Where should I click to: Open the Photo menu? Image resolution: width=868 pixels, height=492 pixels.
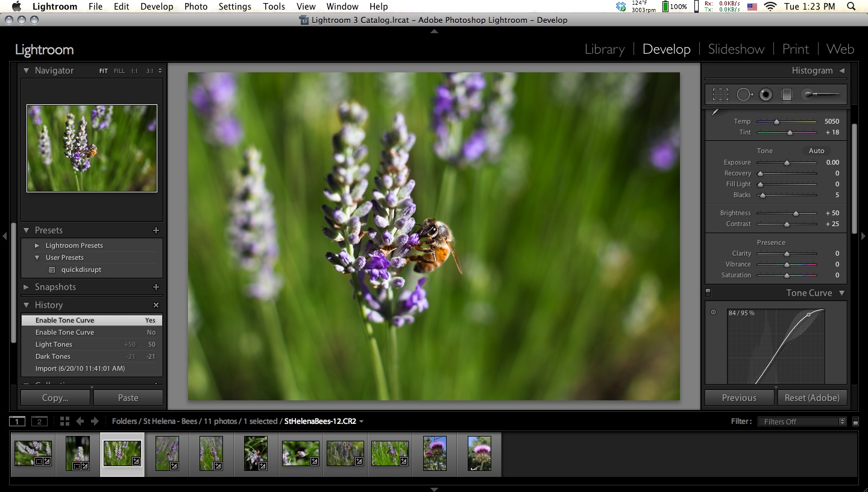[196, 7]
